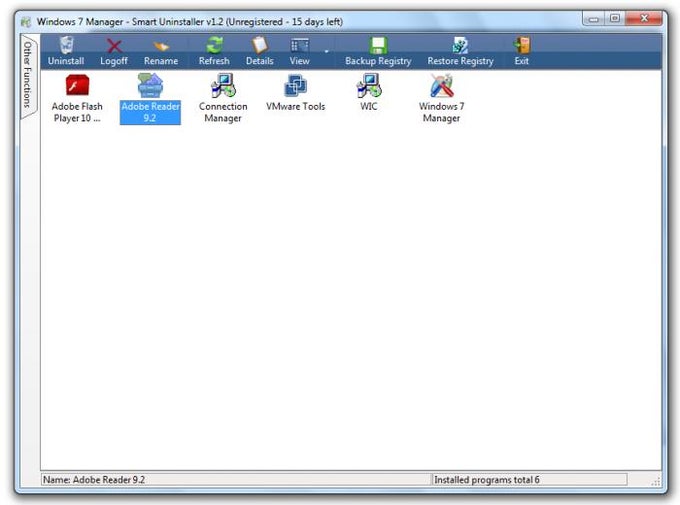Expand the View dropdown arrow
The height and width of the screenshot is (505, 680).
pos(326,52)
